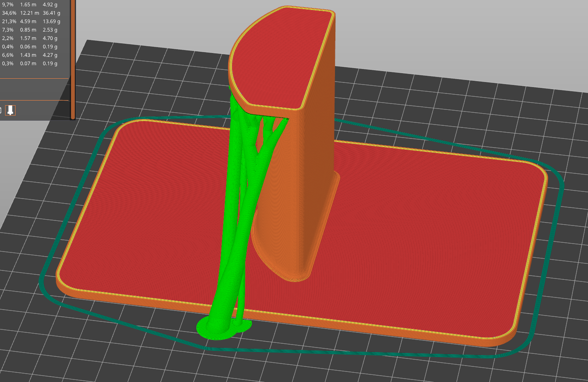Select the 0.19 g value in 0,3% row
This screenshot has height=382, width=588.
tap(50, 64)
